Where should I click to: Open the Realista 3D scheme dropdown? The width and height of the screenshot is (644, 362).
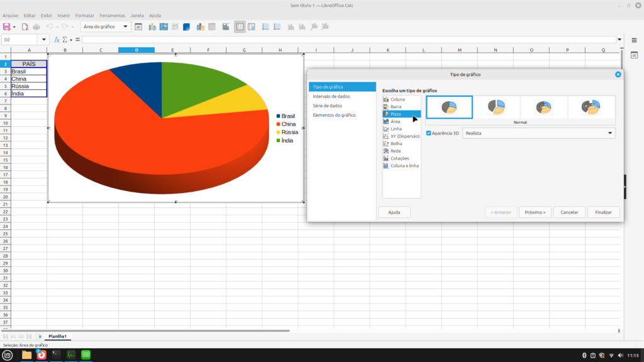[x=538, y=133]
